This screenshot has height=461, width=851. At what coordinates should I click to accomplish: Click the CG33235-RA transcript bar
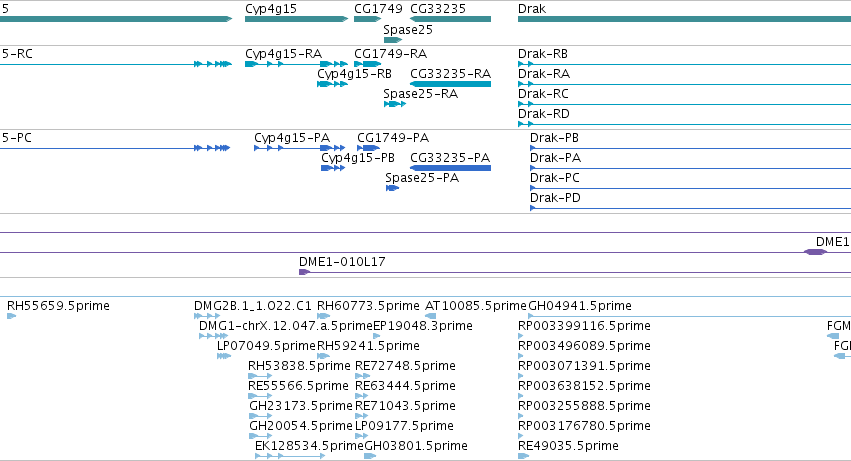450,84
